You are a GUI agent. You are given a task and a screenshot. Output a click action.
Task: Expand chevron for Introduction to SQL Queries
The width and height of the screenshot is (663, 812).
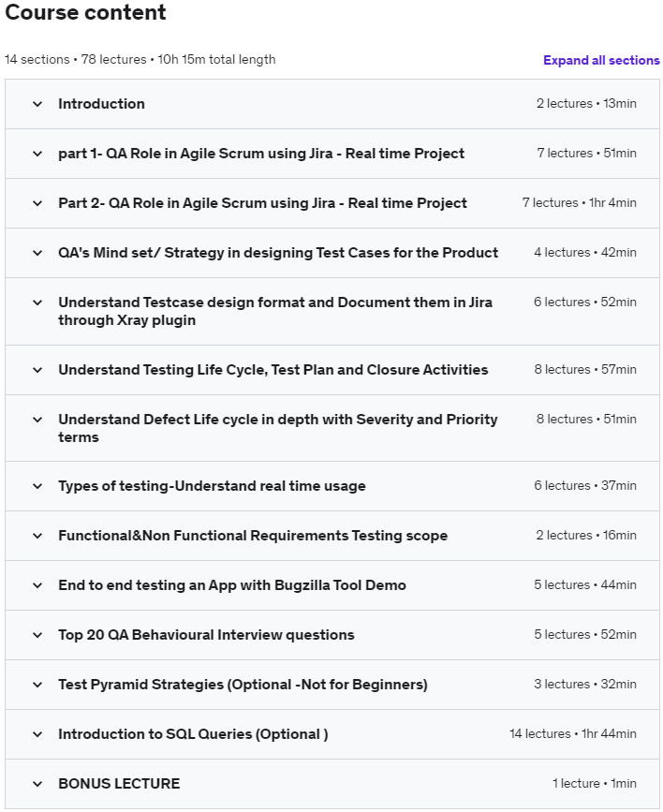click(37, 734)
